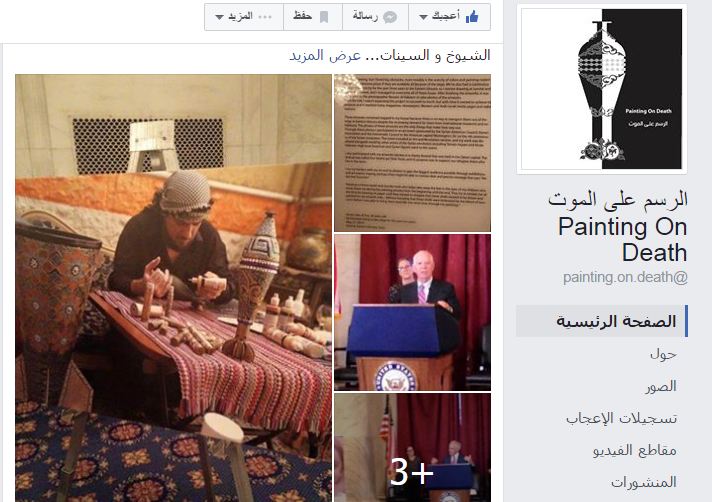Image resolution: width=712 pixels, height=502 pixels.
Task: Open photo of man painting vases
Action: click(x=173, y=288)
